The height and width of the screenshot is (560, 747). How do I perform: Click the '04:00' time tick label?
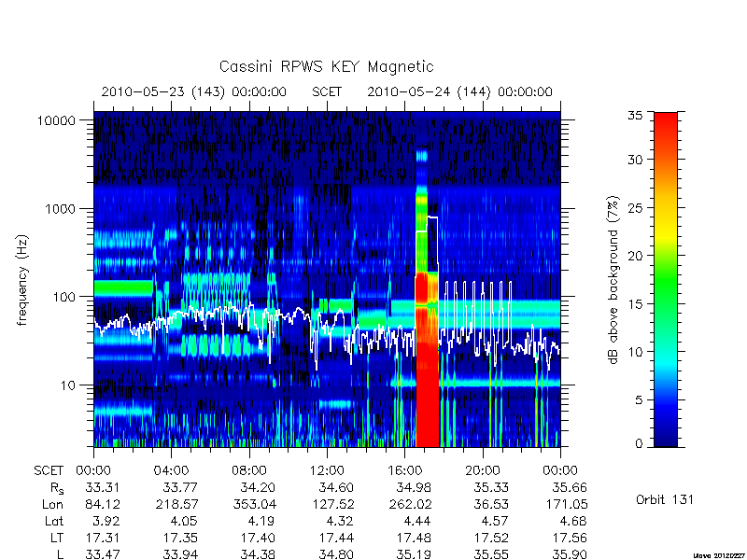coord(172,471)
